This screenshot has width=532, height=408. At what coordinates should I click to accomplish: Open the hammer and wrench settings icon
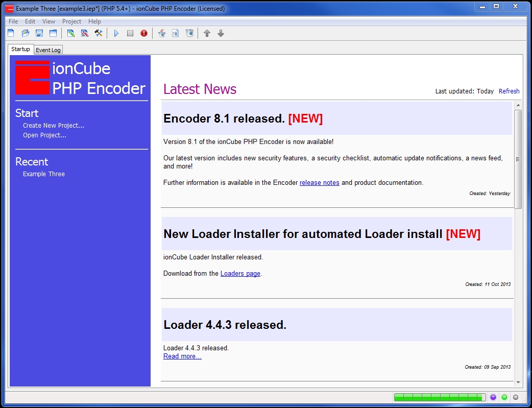pyautogui.click(x=99, y=33)
